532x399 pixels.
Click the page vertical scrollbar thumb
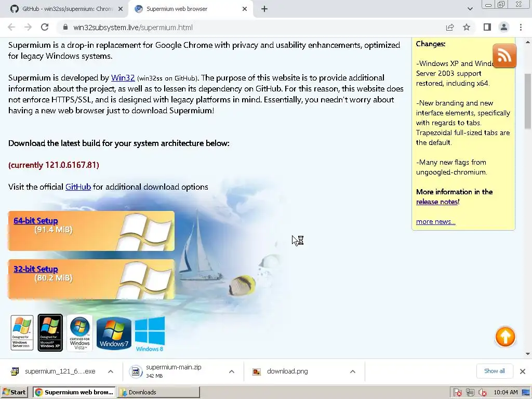pos(528,101)
